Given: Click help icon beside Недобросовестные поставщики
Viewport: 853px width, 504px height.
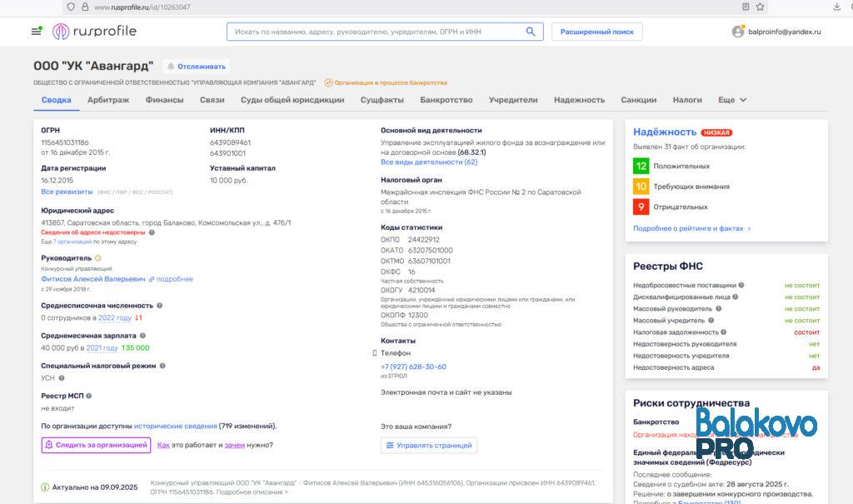Looking at the screenshot, I should click(x=741, y=285).
